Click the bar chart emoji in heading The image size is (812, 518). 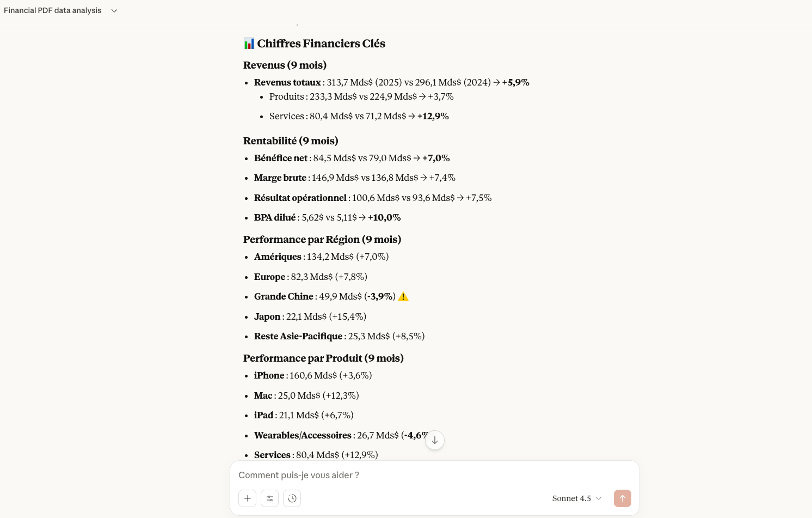249,44
